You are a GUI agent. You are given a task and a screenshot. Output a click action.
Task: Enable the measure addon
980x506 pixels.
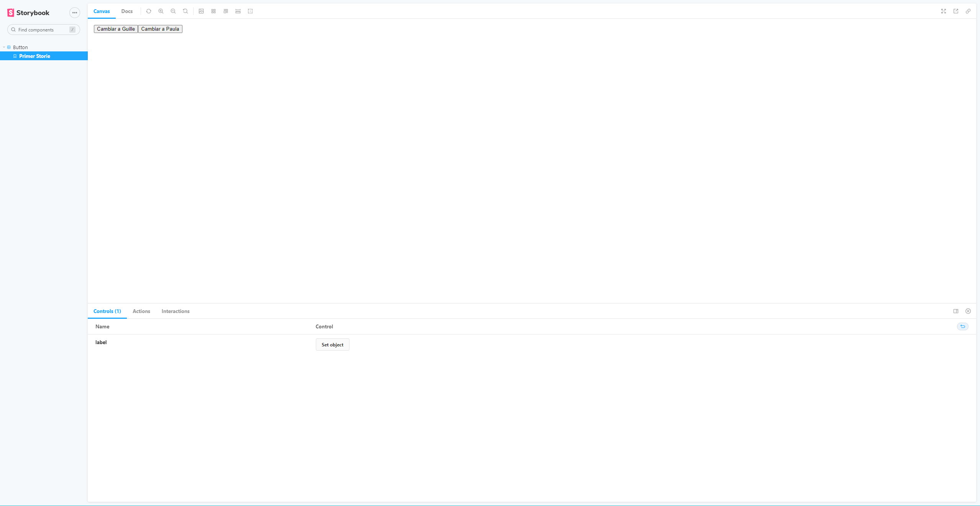click(x=238, y=11)
